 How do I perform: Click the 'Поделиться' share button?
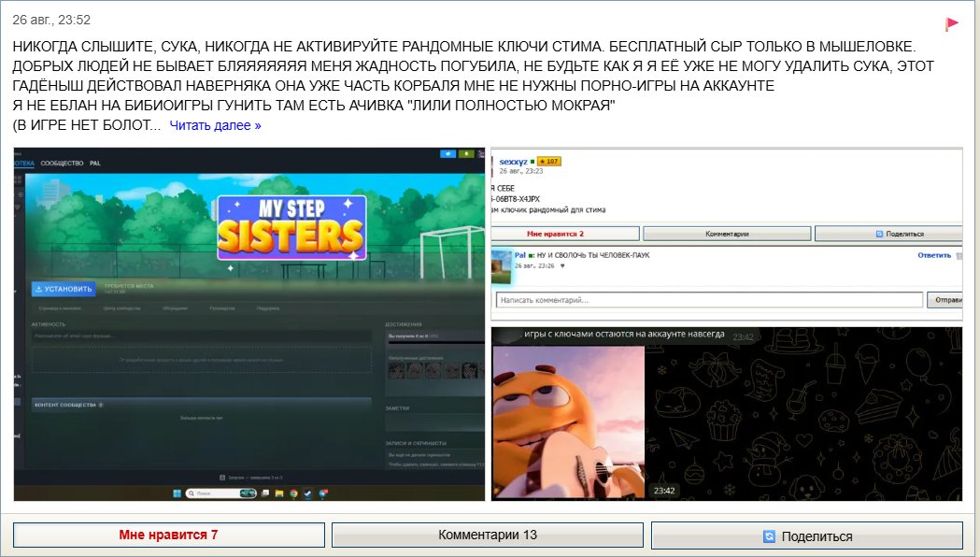coord(807,536)
